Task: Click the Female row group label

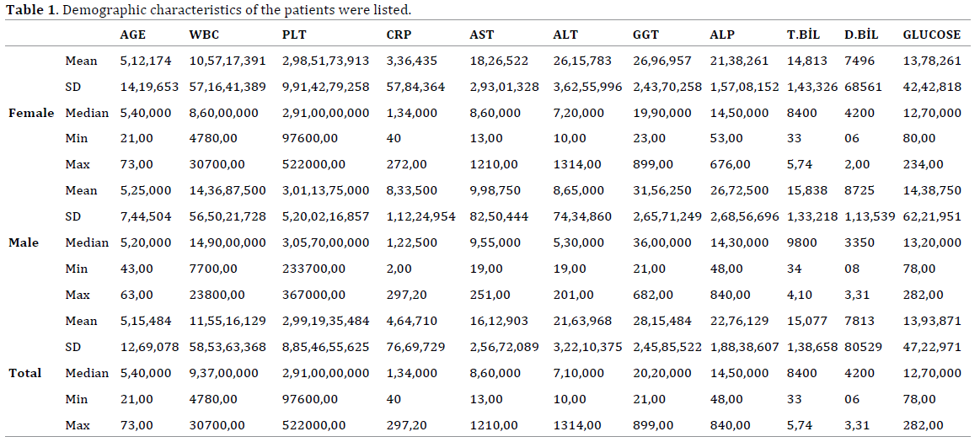Action: [31, 113]
